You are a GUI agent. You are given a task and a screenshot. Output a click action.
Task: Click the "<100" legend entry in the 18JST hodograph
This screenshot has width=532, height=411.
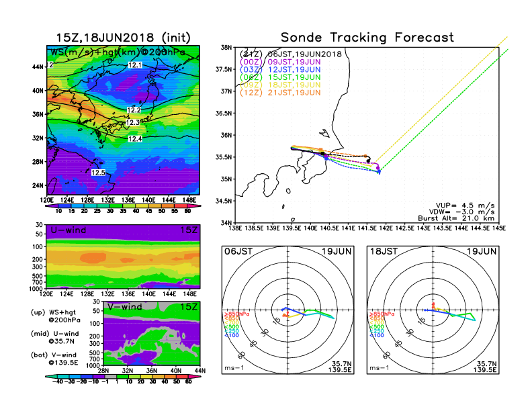coord(377,335)
